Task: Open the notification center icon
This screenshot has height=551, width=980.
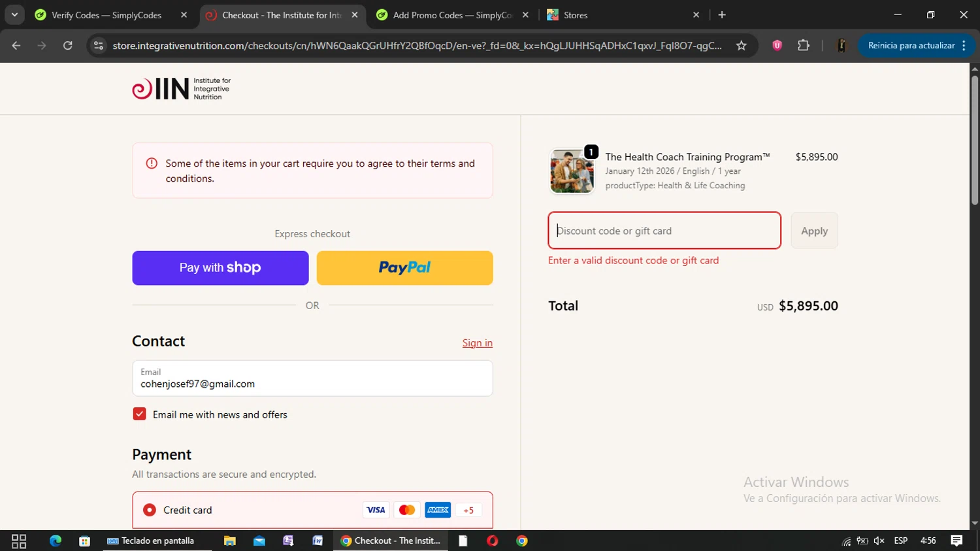Action: point(956,541)
